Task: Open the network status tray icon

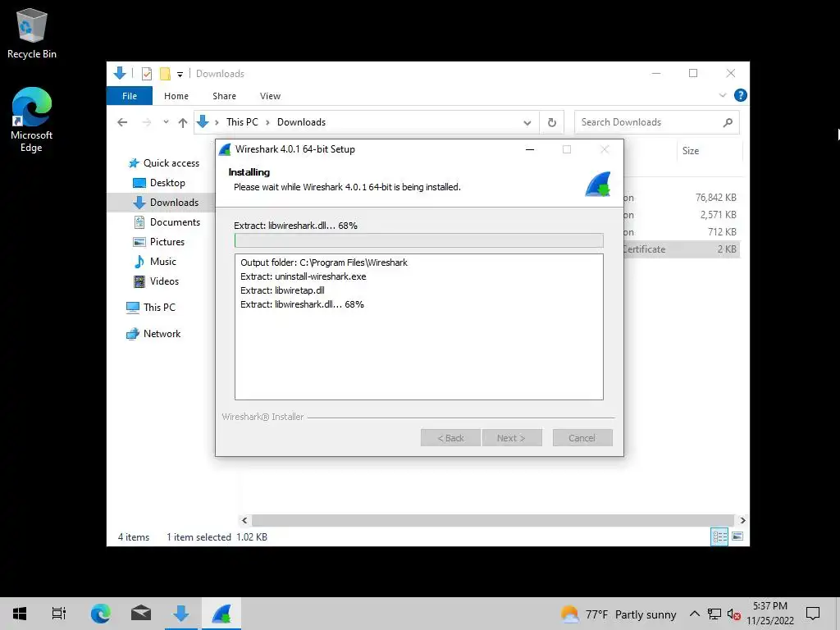Action: (x=714, y=614)
